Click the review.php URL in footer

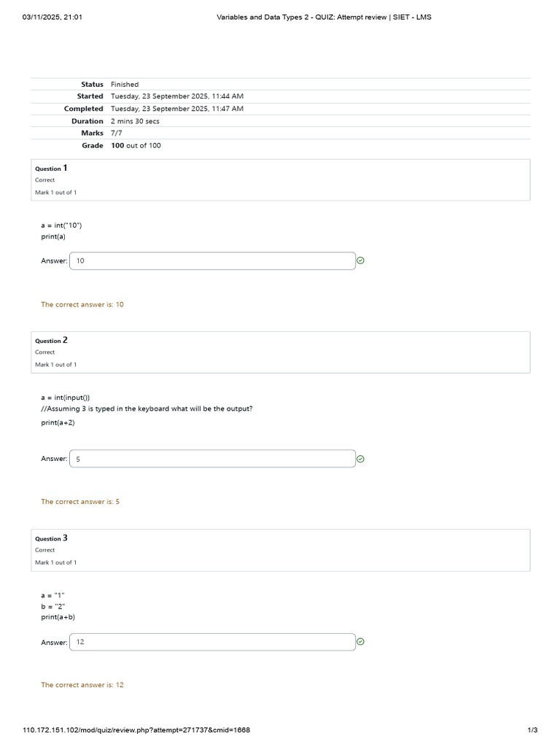136,729
